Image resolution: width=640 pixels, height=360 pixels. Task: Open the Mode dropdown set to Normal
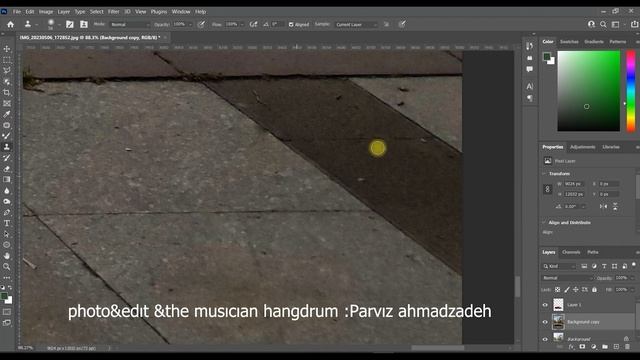coord(130,24)
